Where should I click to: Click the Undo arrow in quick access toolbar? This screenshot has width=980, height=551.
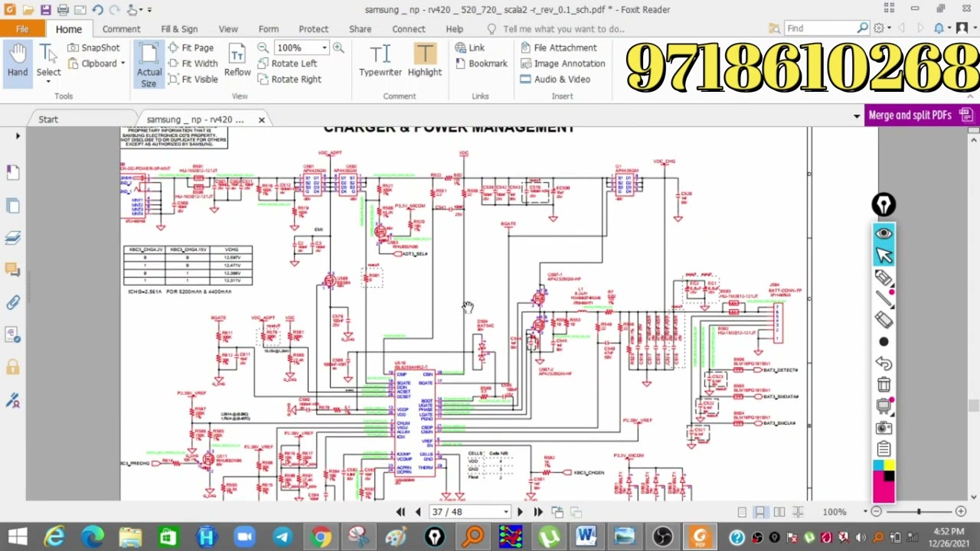(x=97, y=10)
